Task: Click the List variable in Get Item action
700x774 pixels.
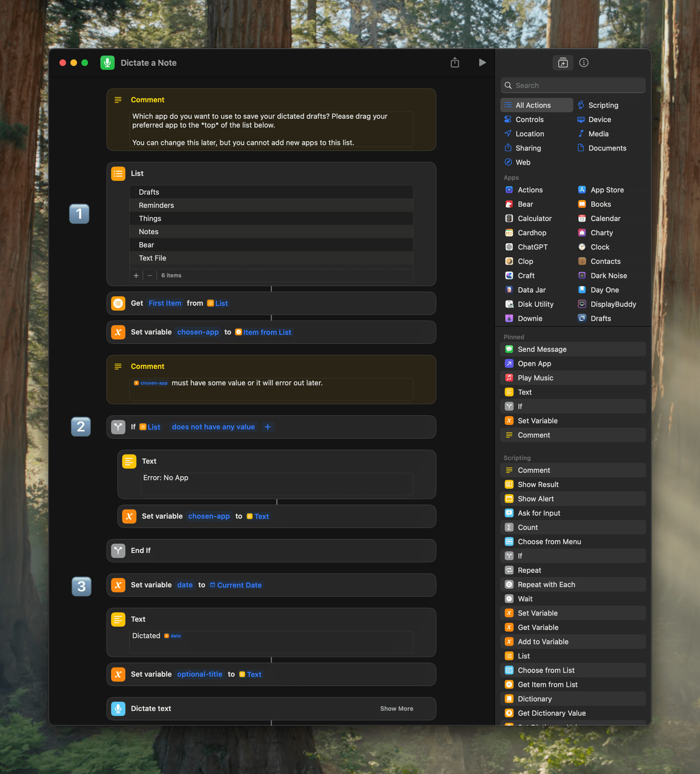Action: coord(217,303)
